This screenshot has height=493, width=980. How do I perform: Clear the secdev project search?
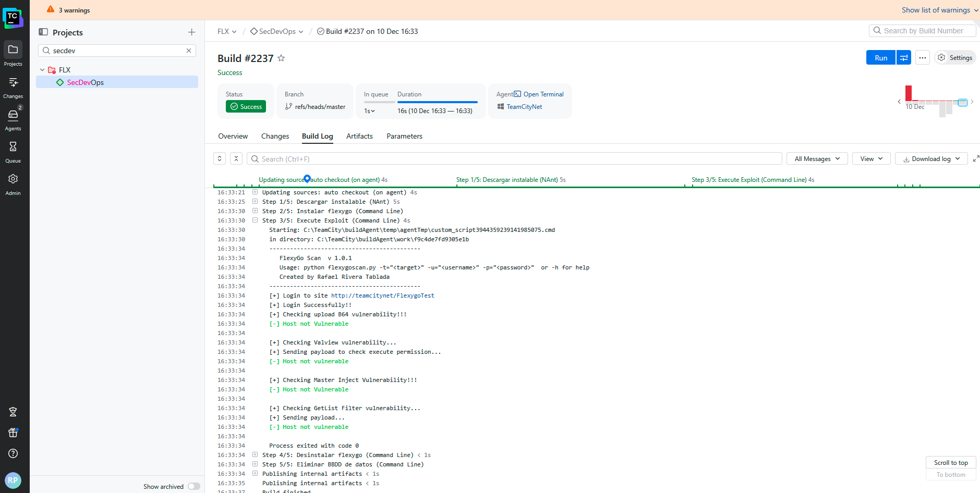point(189,51)
